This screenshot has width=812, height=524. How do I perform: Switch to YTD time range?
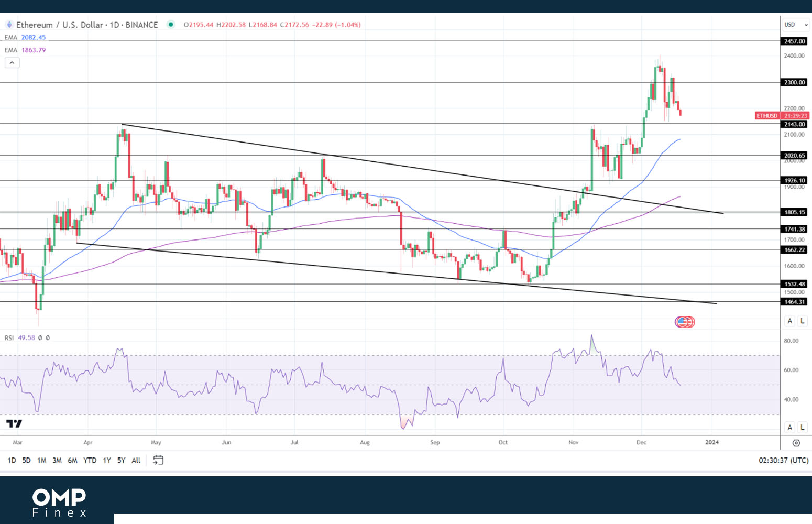point(90,460)
